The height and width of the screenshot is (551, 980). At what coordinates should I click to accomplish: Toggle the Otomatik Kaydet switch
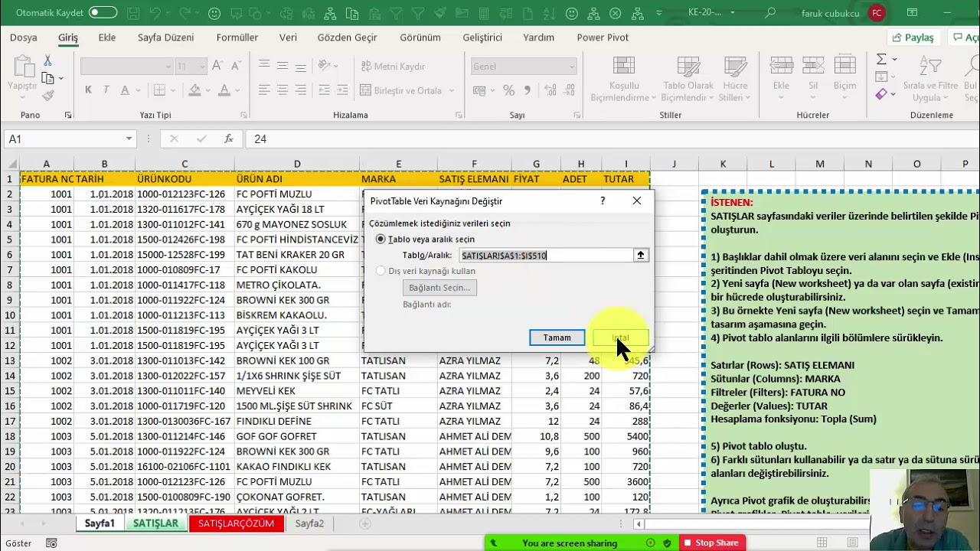tap(103, 13)
